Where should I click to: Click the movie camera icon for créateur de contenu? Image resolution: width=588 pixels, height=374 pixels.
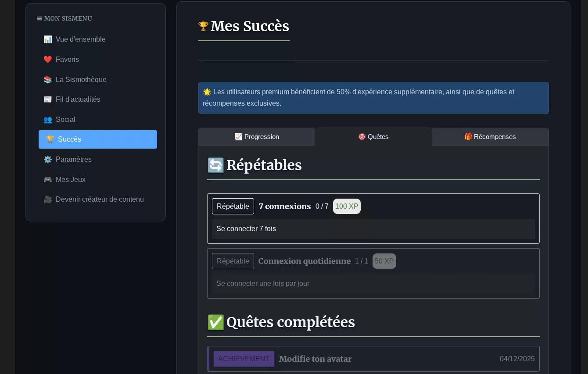click(x=48, y=199)
